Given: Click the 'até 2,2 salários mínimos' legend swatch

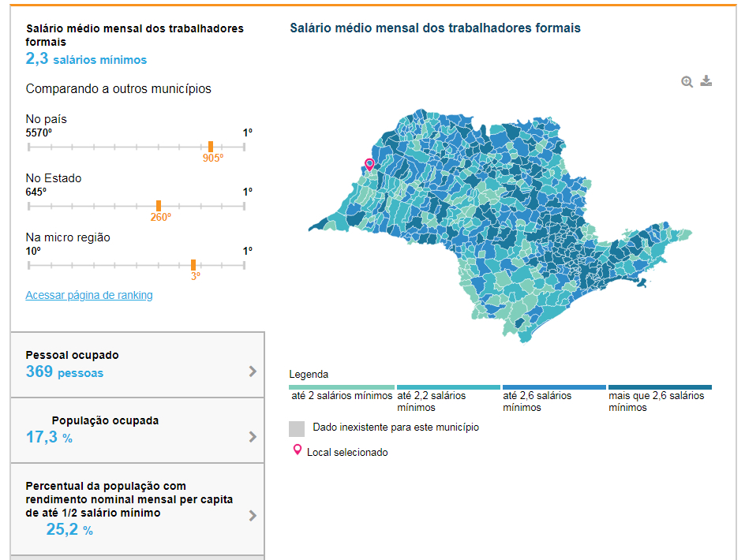Looking at the screenshot, I should click(448, 387).
